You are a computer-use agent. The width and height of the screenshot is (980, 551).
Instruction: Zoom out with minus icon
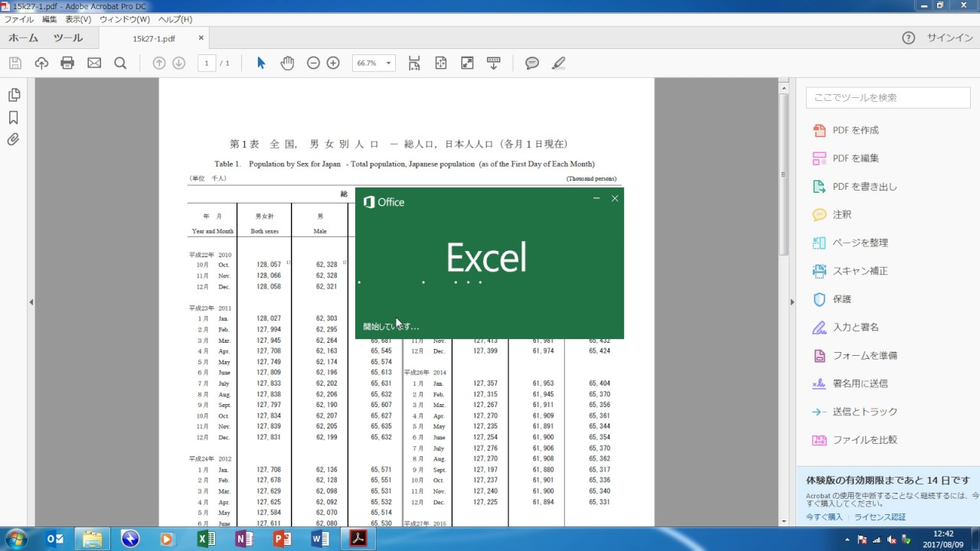(x=313, y=63)
